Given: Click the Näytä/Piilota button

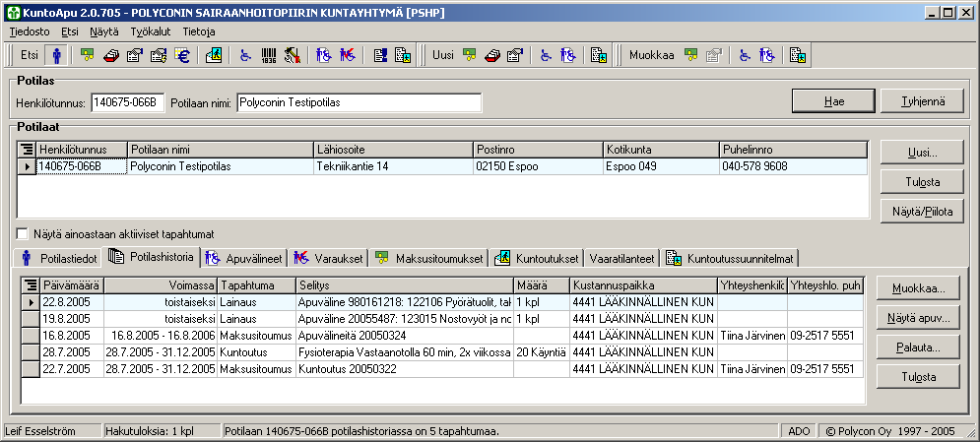Looking at the screenshot, I should pyautogui.click(x=923, y=211).
